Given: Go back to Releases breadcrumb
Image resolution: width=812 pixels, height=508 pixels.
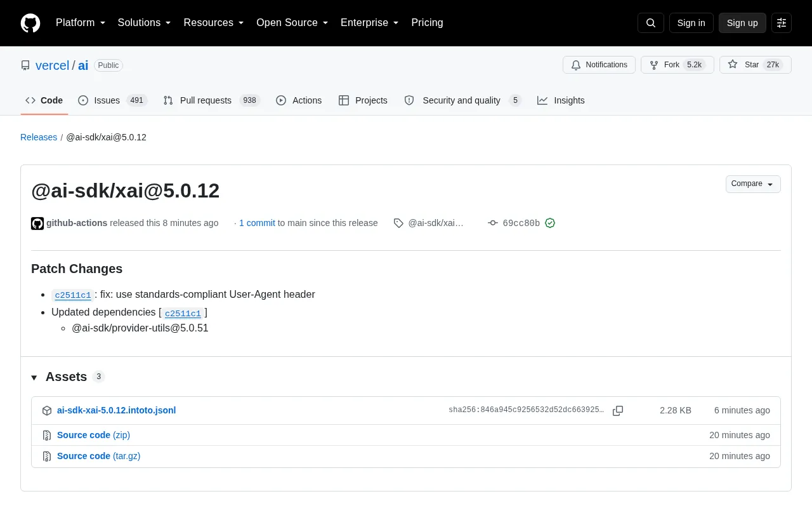Looking at the screenshot, I should (x=39, y=137).
